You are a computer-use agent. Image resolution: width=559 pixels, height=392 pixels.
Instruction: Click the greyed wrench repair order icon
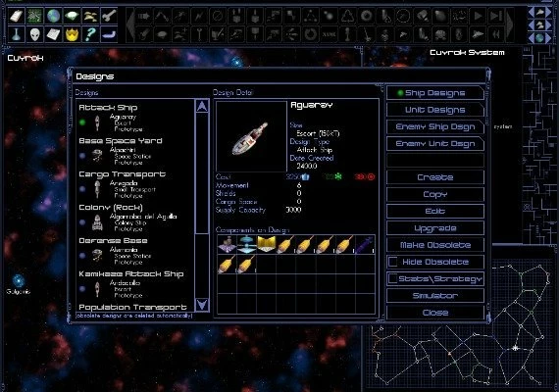tap(199, 34)
